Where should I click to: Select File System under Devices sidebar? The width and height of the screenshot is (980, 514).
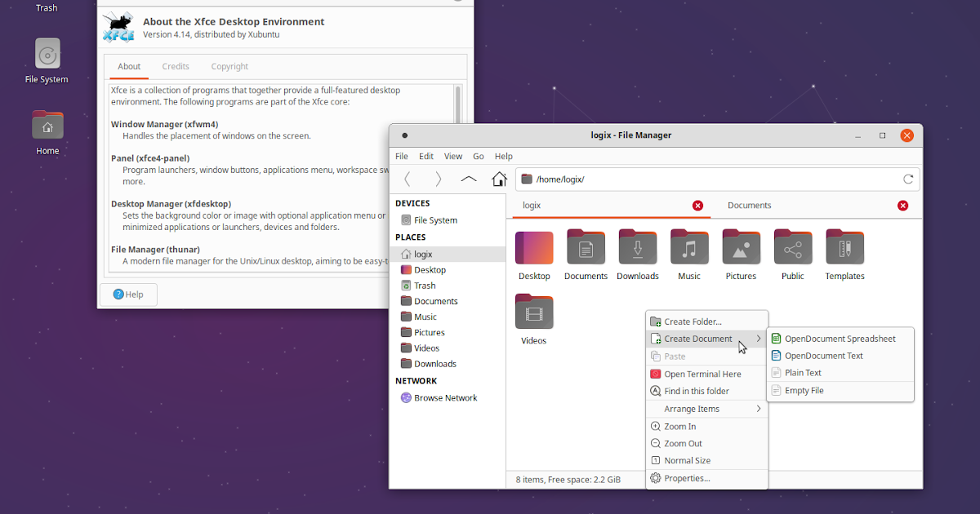[448, 220]
